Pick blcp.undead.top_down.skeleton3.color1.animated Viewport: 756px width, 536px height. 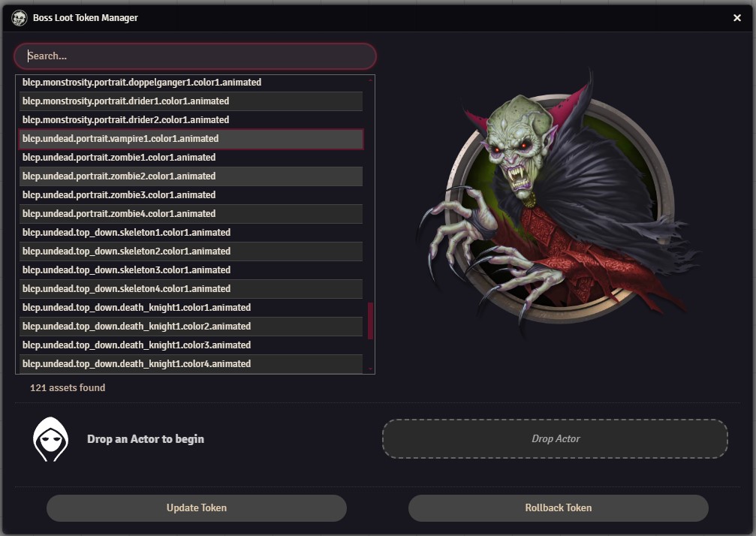tap(191, 270)
